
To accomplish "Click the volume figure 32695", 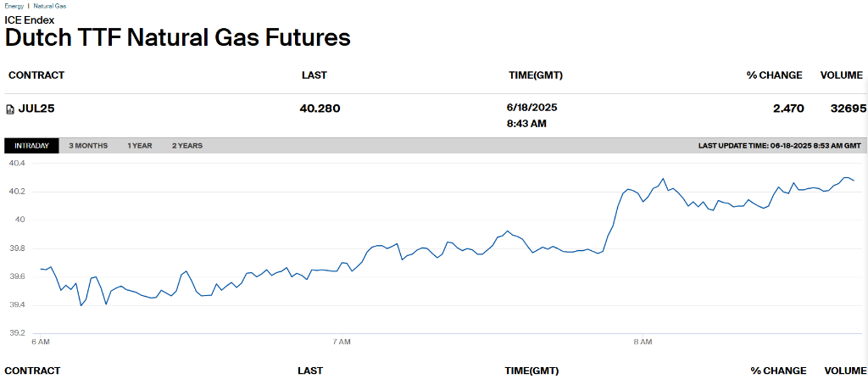I will pos(848,109).
